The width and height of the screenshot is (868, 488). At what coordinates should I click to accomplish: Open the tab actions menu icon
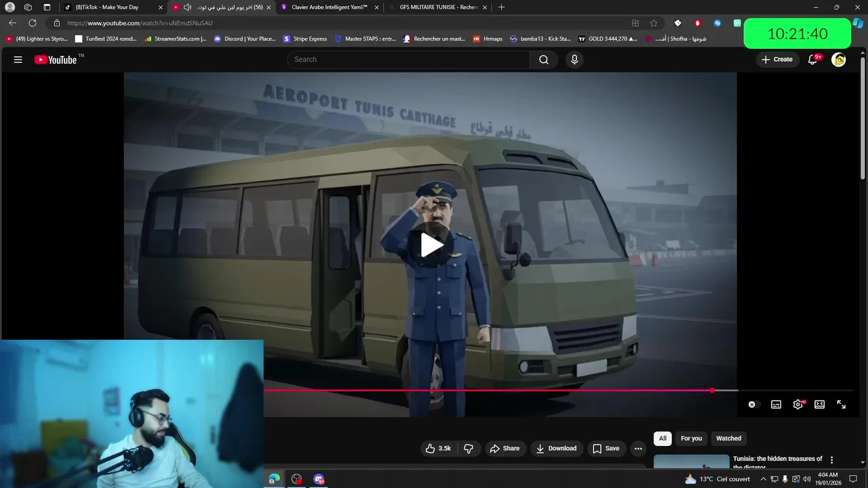[x=47, y=7]
